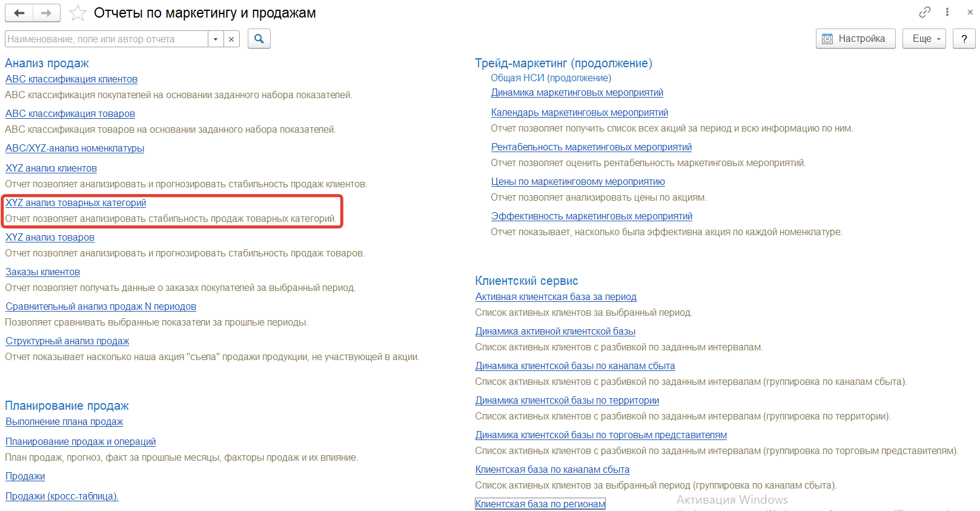
Task: Open the Настройка settings button
Action: 855,39
